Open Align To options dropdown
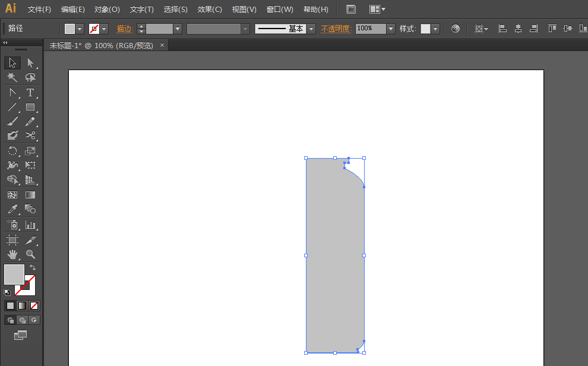The image size is (588, 366). (481, 29)
